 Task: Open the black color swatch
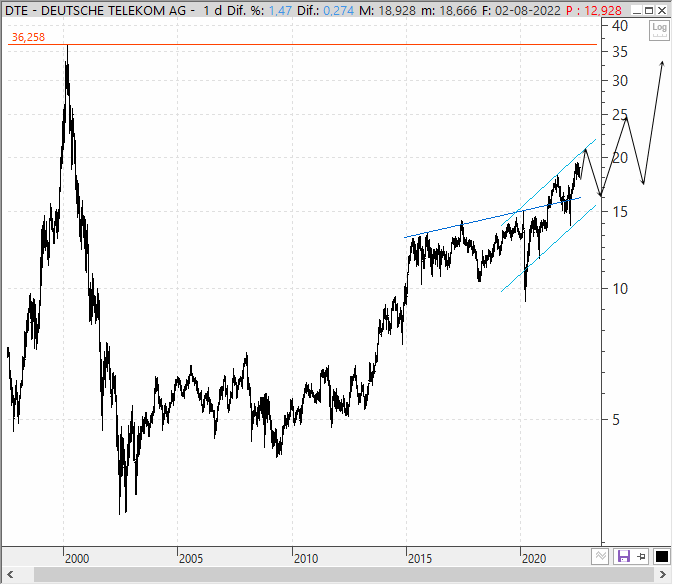(x=661, y=557)
